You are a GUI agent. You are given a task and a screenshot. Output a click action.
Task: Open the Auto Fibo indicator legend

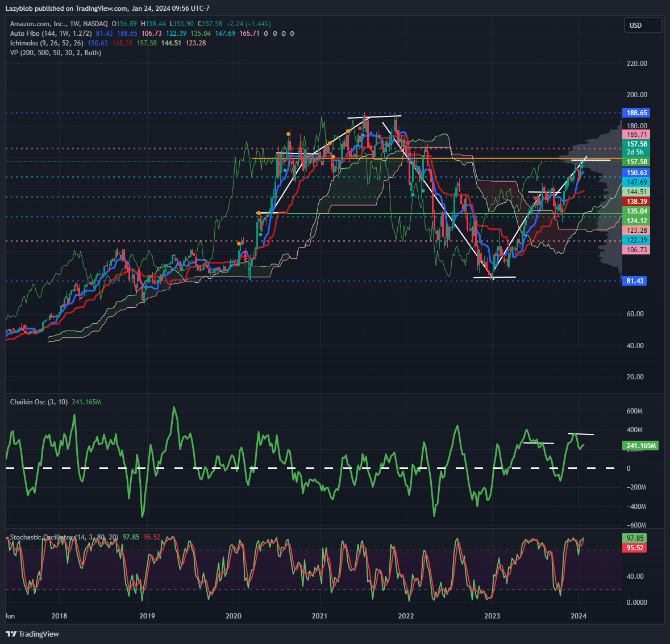(51, 34)
